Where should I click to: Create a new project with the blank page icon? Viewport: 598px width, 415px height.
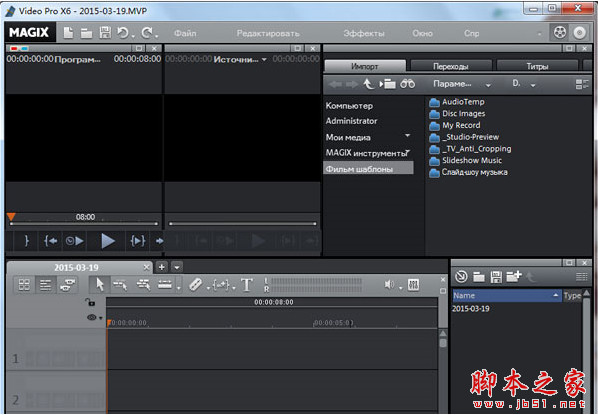click(68, 33)
